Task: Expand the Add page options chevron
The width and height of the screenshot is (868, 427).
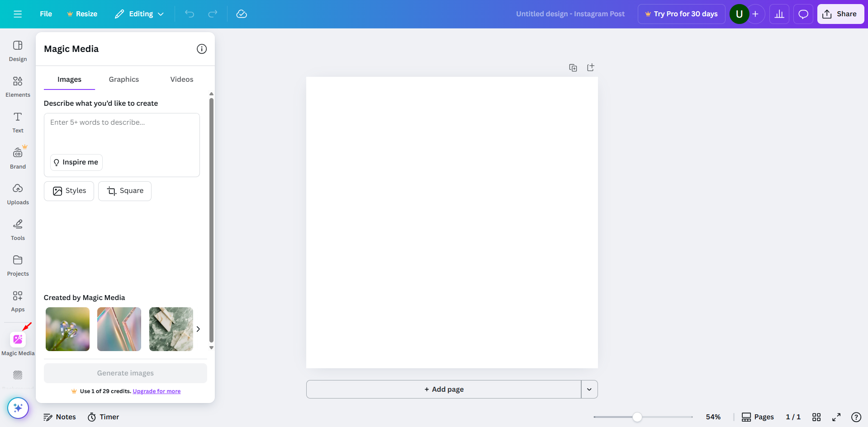Action: (x=588, y=389)
